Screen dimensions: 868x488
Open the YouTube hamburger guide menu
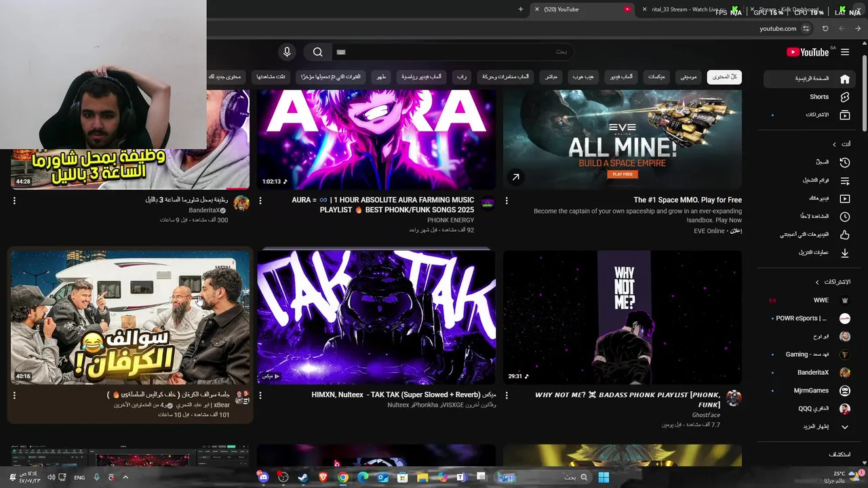click(x=845, y=52)
